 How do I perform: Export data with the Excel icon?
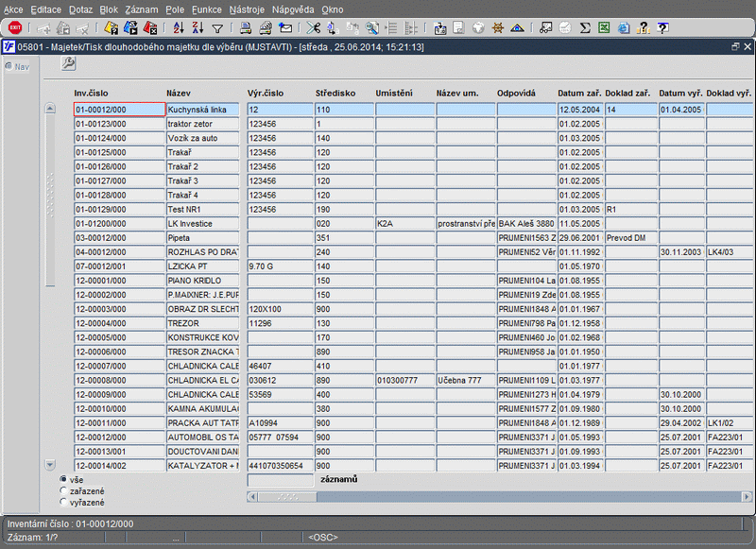[x=604, y=28]
